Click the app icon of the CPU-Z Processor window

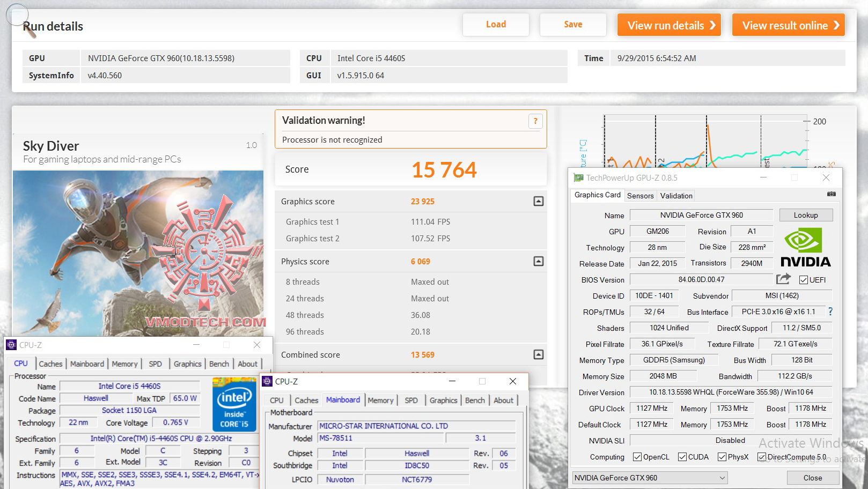coord(11,345)
